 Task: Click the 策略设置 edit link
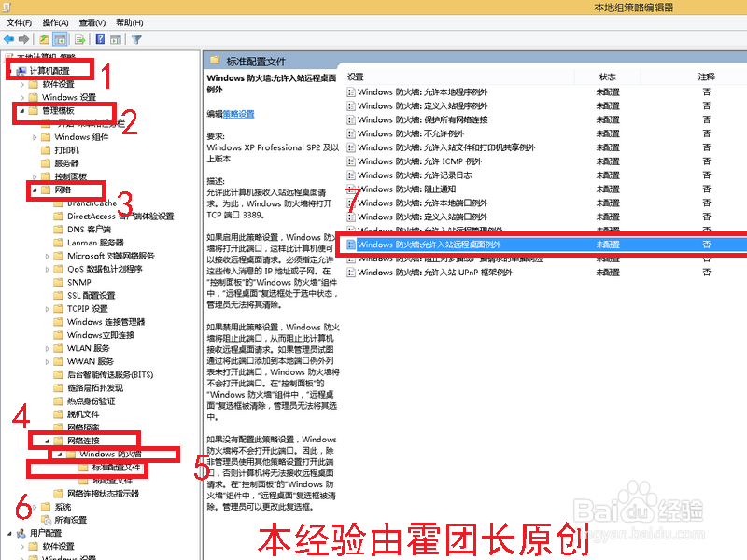pos(239,114)
